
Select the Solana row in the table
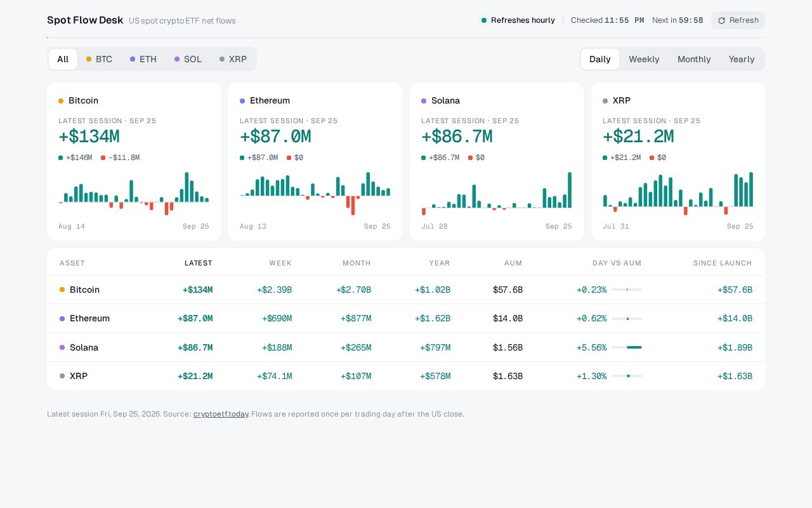(x=406, y=347)
